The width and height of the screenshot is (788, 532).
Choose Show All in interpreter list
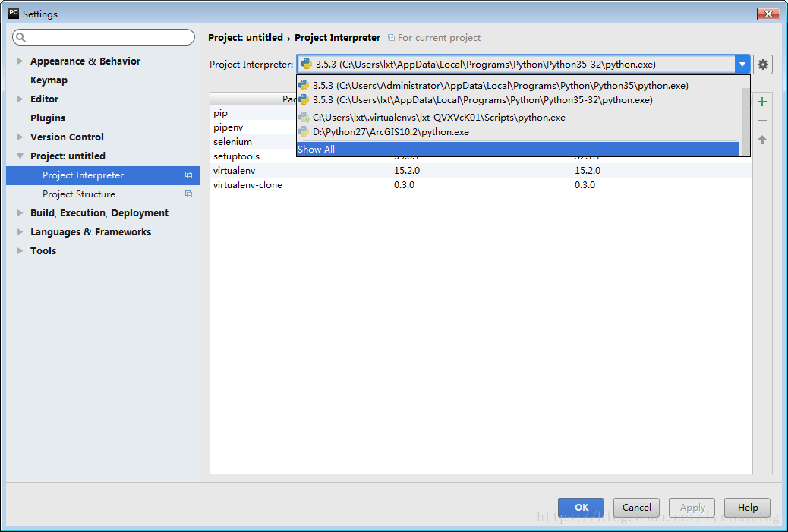(x=519, y=150)
